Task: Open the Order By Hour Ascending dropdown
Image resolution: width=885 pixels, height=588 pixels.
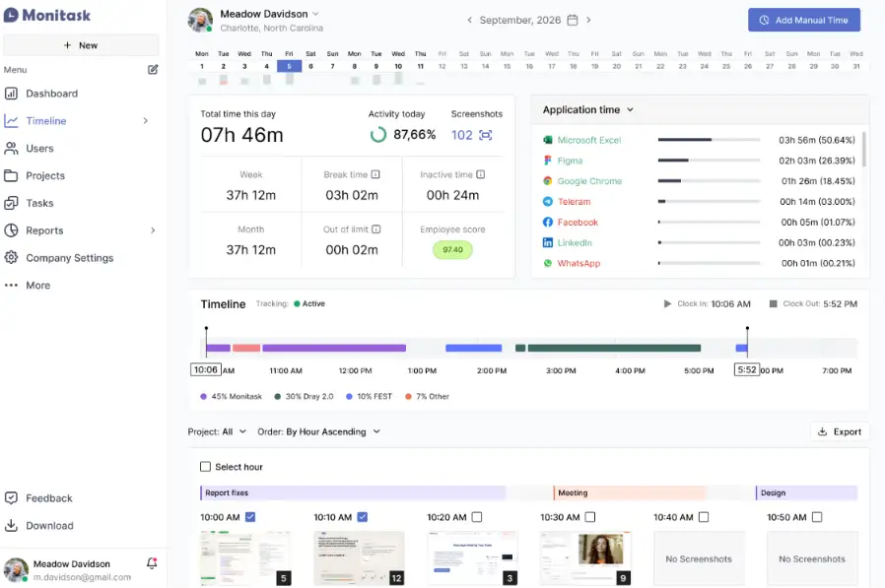Action: [x=319, y=431]
